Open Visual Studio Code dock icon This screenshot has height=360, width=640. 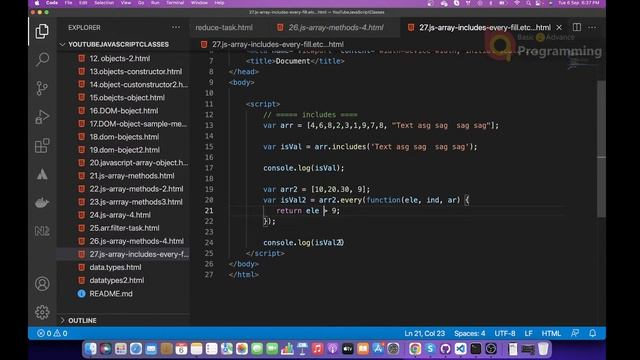point(460,349)
